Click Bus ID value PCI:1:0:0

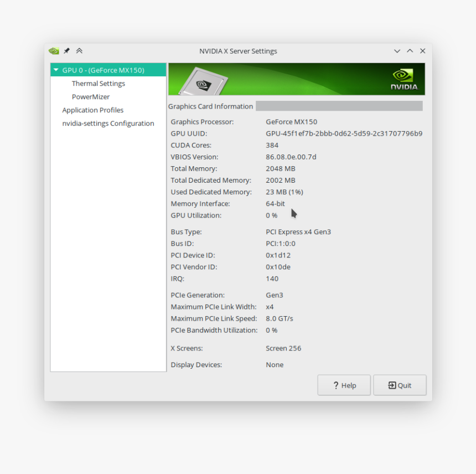click(x=281, y=244)
